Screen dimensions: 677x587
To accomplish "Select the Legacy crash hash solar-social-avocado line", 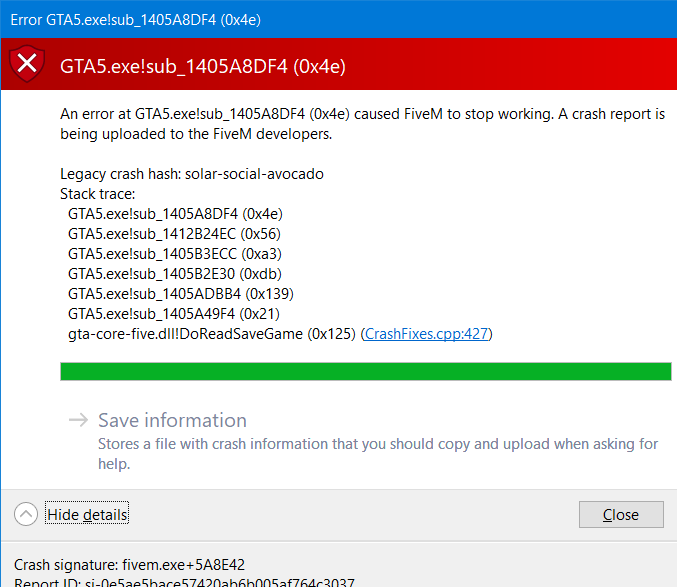I will pyautogui.click(x=192, y=174).
